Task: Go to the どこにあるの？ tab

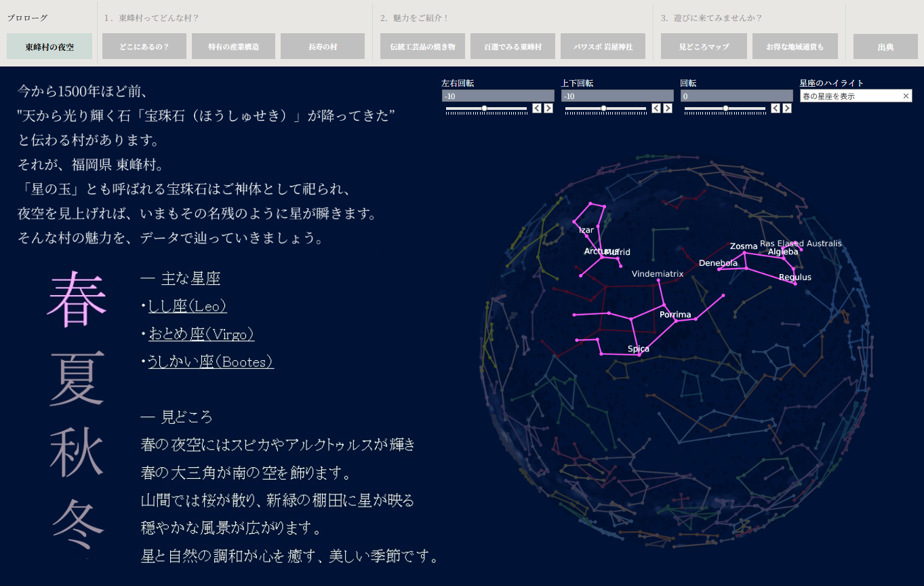Action: tap(144, 47)
